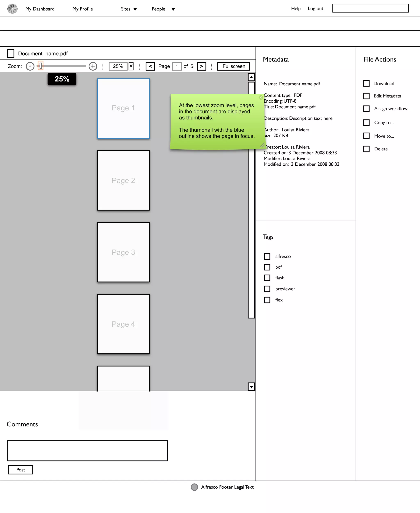Click the Fullscreen button
This screenshot has width=420, height=513.
233,66
